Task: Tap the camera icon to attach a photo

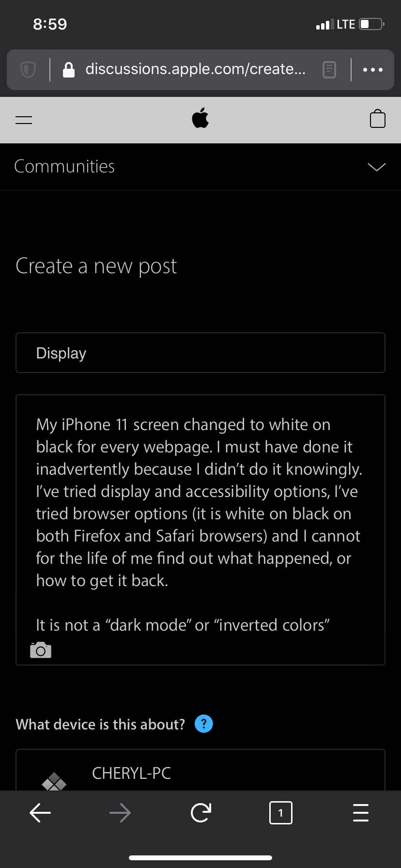Action: tap(40, 650)
